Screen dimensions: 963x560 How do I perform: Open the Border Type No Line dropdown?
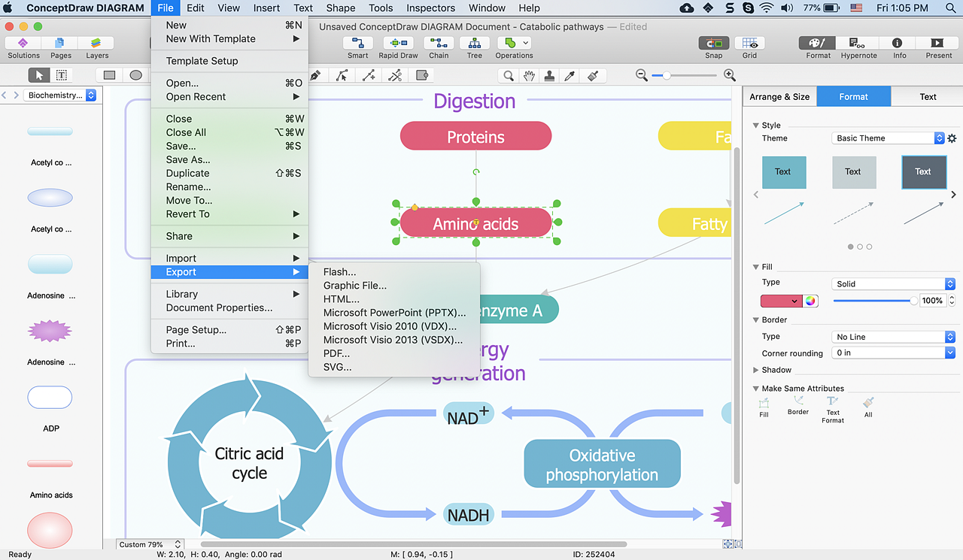tap(895, 337)
